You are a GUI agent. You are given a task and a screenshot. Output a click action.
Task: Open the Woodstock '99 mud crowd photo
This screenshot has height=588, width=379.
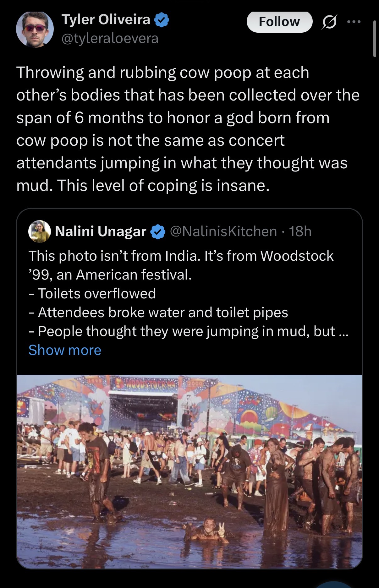pyautogui.click(x=189, y=471)
